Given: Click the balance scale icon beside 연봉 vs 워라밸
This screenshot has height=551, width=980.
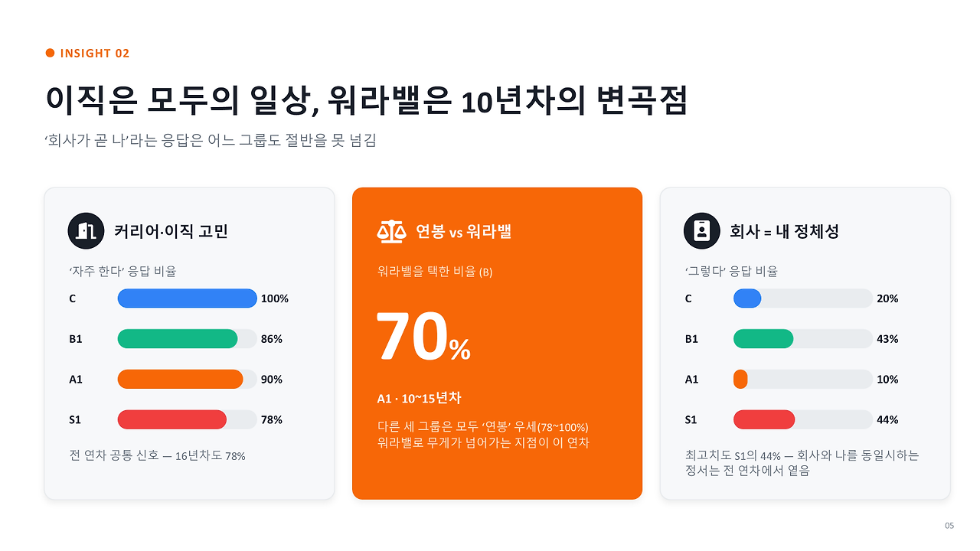Looking at the screenshot, I should coord(391,231).
